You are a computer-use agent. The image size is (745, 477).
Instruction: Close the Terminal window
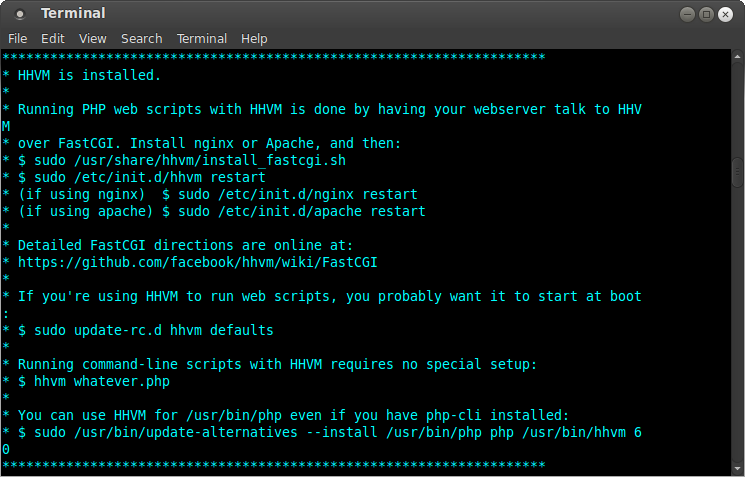pyautogui.click(x=725, y=14)
